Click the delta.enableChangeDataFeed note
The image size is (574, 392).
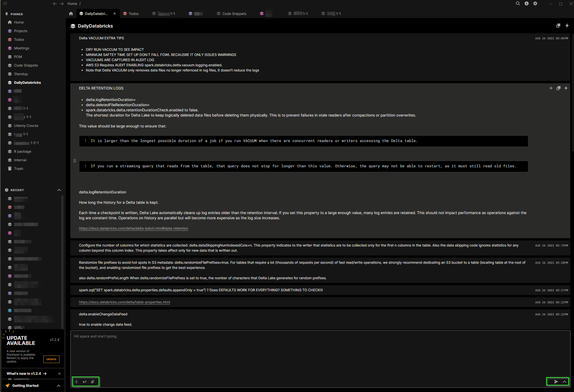click(x=320, y=319)
